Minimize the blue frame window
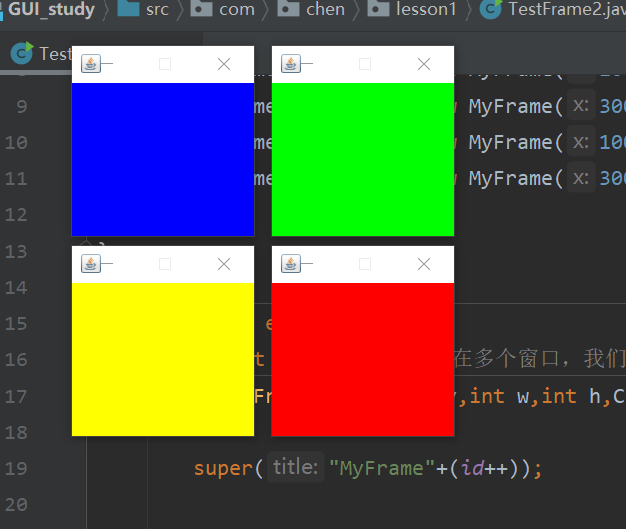This screenshot has height=529, width=626. (x=107, y=64)
